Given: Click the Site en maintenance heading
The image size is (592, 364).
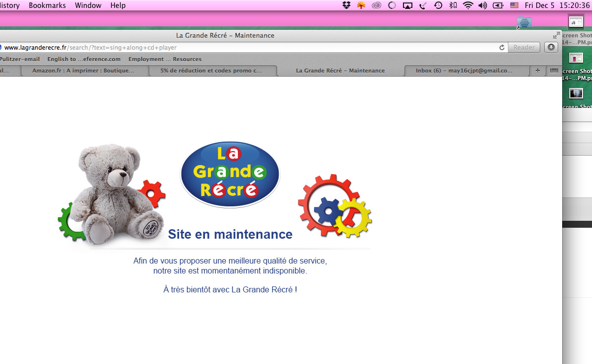Looking at the screenshot, I should (230, 234).
